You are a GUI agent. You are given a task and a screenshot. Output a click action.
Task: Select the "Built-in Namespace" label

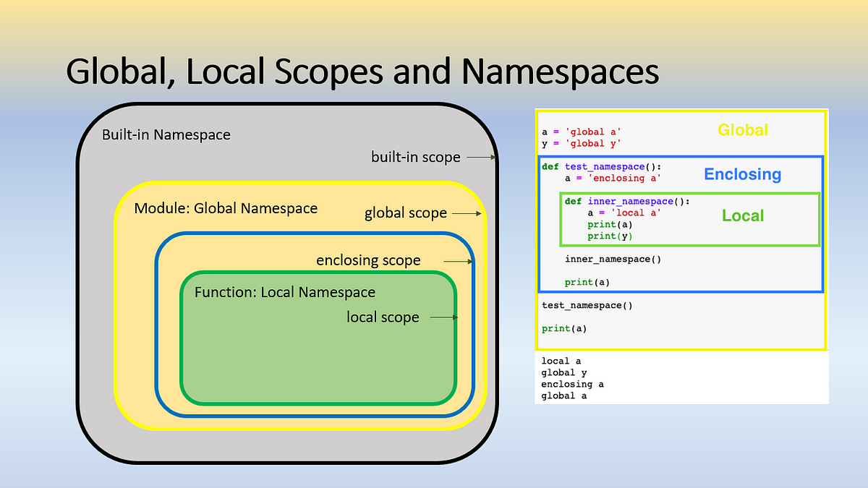coord(166,134)
